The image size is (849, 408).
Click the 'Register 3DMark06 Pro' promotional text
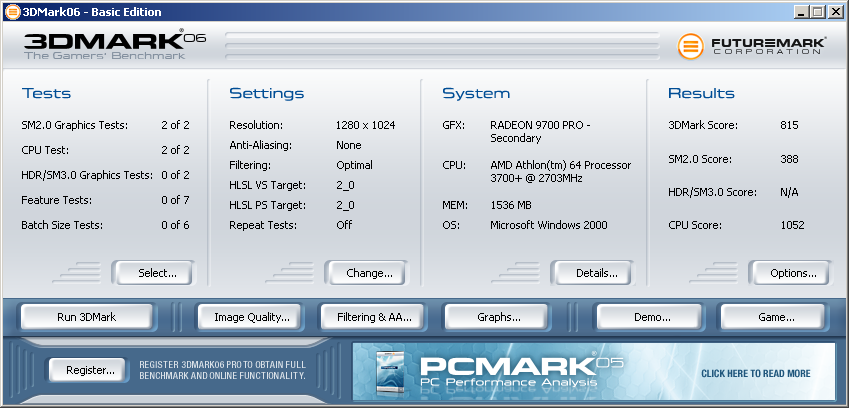[x=222, y=370]
